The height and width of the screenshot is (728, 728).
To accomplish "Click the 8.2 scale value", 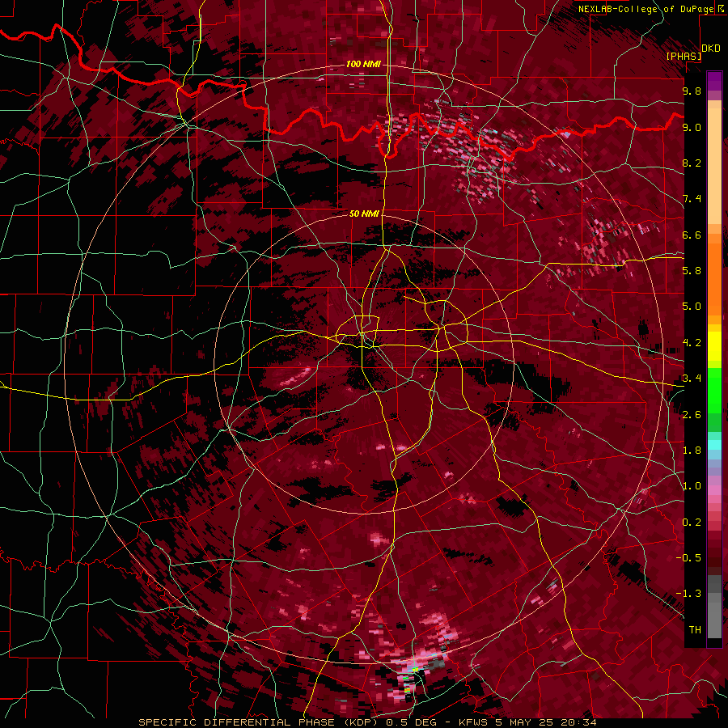I will (692, 163).
